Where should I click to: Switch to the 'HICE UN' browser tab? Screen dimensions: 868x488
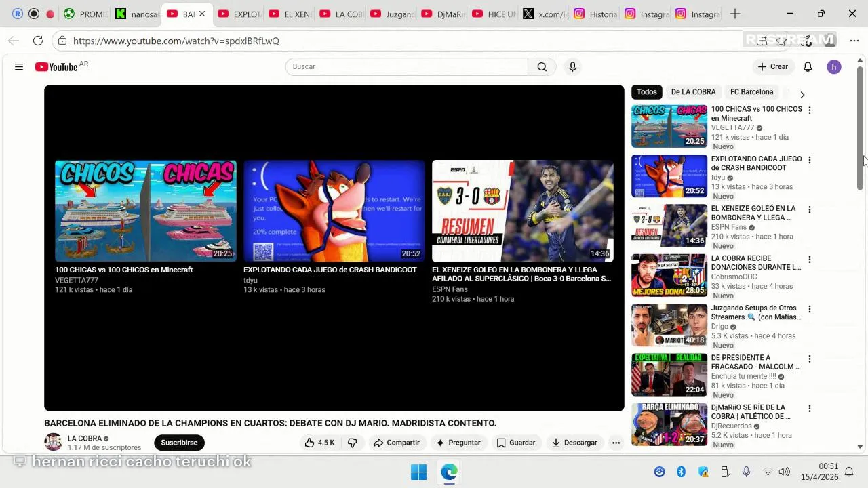494,14
